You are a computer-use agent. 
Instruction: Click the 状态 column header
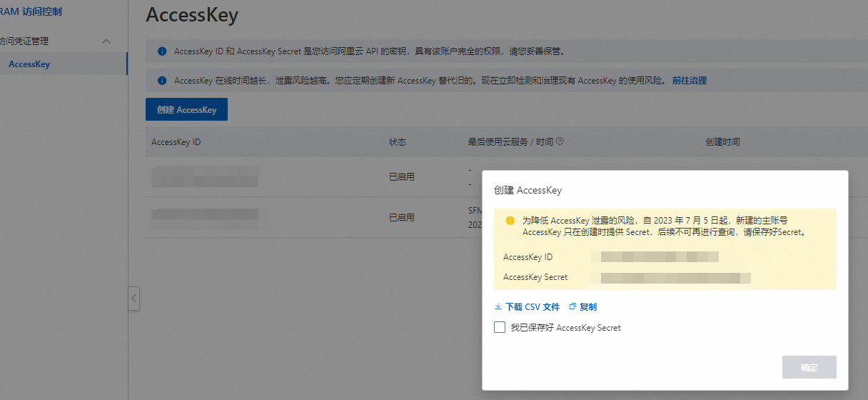(398, 142)
